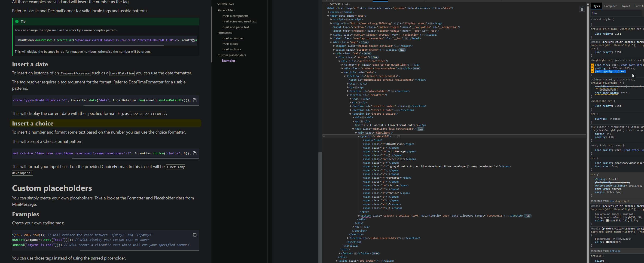The width and height of the screenshot is (644, 263).
Task: Click flex badge beside div class content
Action: tap(375, 57)
